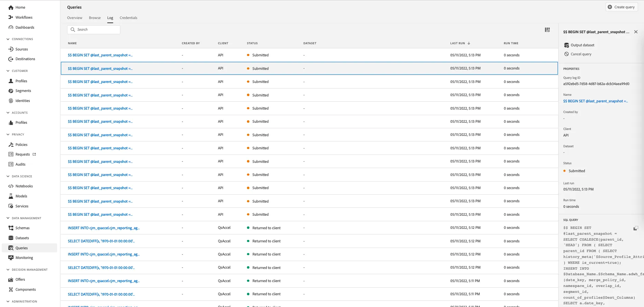
Task: Open the Home icon in sidebar
Action: pyautogui.click(x=11, y=7)
